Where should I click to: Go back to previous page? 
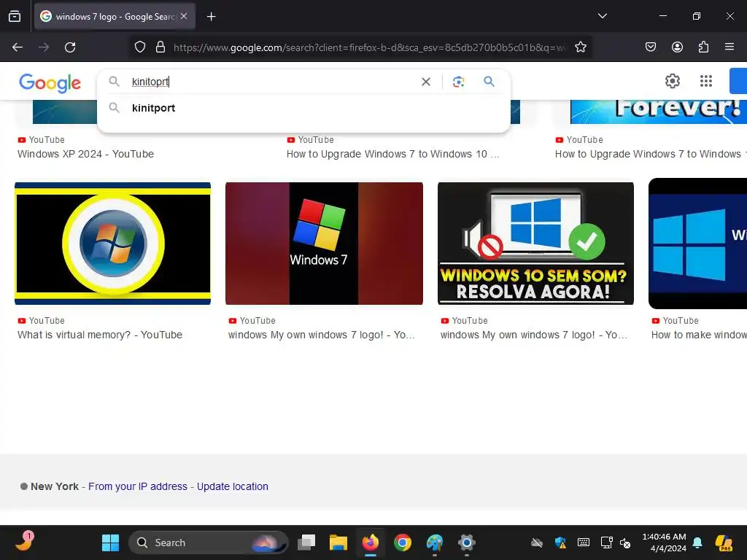coord(18,47)
